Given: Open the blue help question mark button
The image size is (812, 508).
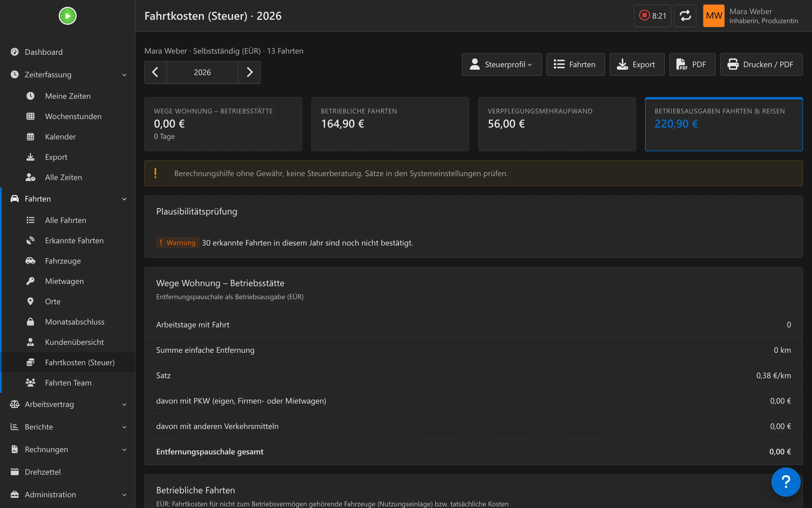Looking at the screenshot, I should point(785,482).
